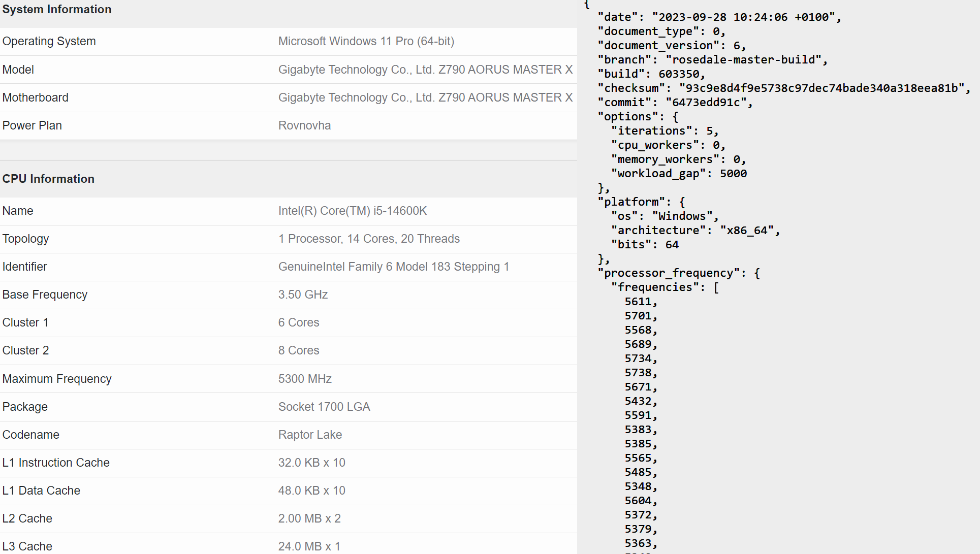Click the System Information heading
Viewport: 980px width, 554px height.
[57, 9]
